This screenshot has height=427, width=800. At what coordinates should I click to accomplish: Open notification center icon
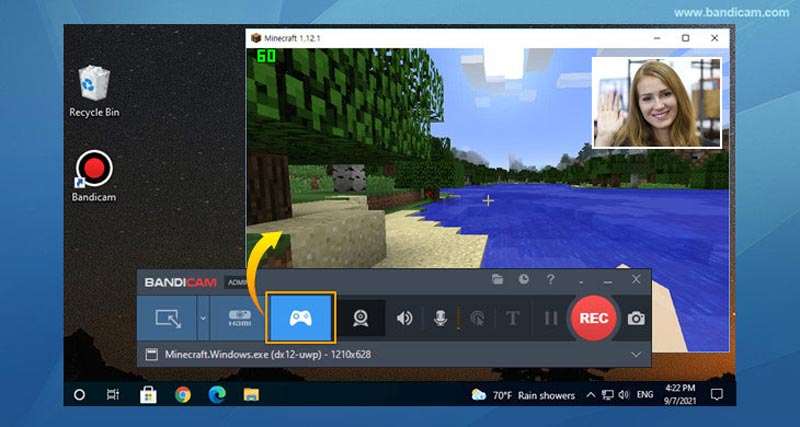pyautogui.click(x=716, y=395)
